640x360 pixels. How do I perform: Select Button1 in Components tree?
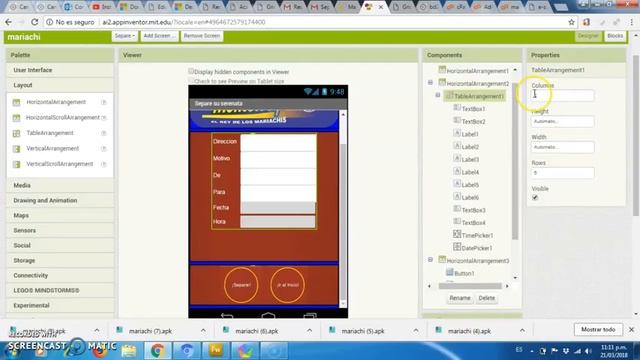tap(464, 273)
